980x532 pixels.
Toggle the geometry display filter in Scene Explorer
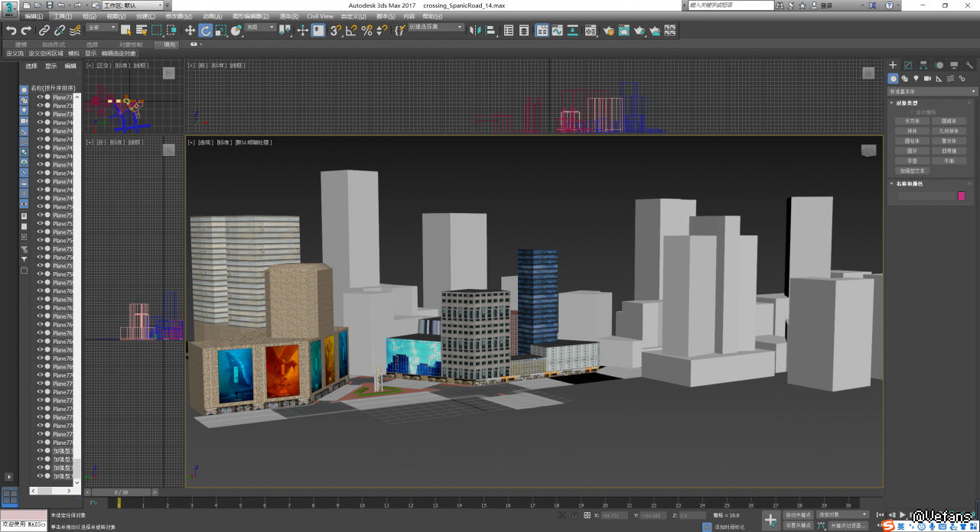tap(24, 90)
